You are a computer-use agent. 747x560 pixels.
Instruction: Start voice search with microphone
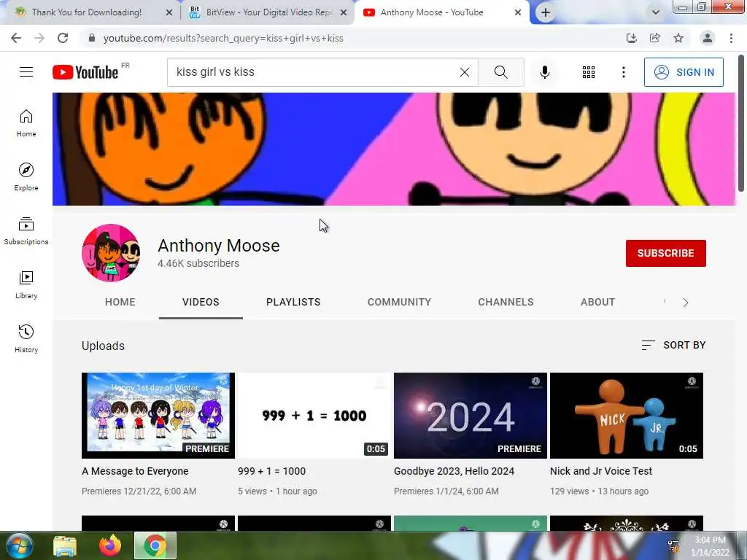click(x=544, y=72)
